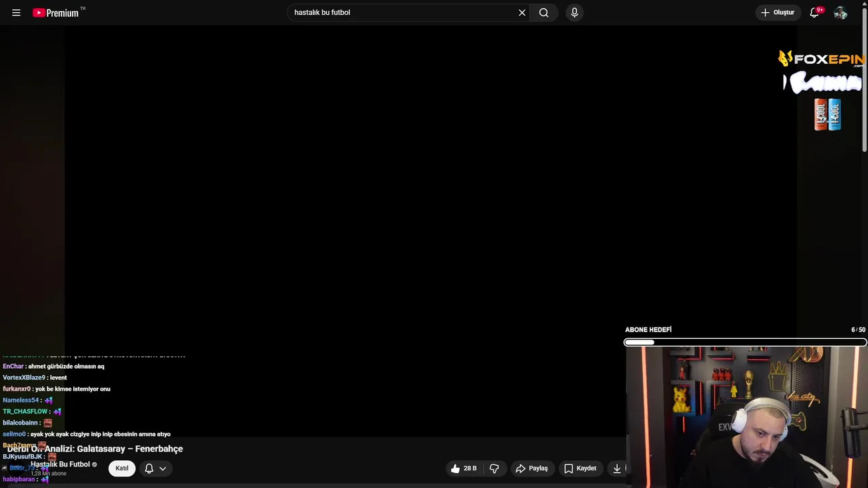Click the "ABONE HEDEFİ" label

[x=648, y=330]
